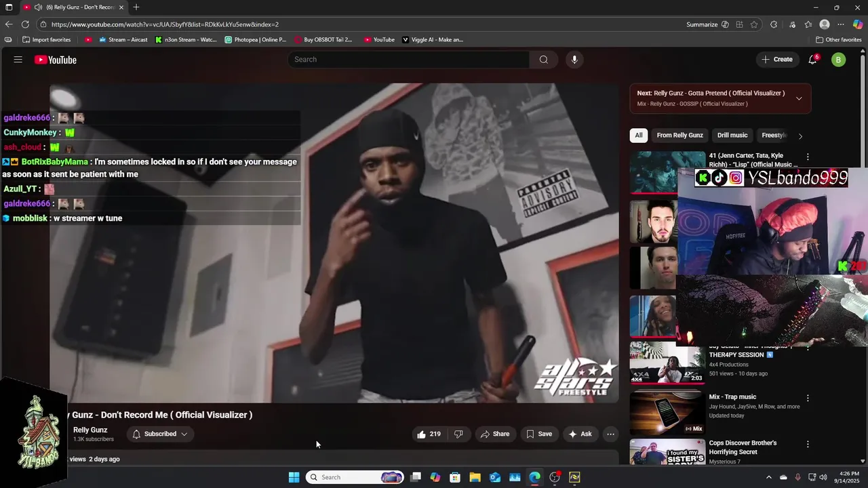Open options for the 41 Lisp video
Viewport: 868px width, 488px height.
(x=807, y=157)
